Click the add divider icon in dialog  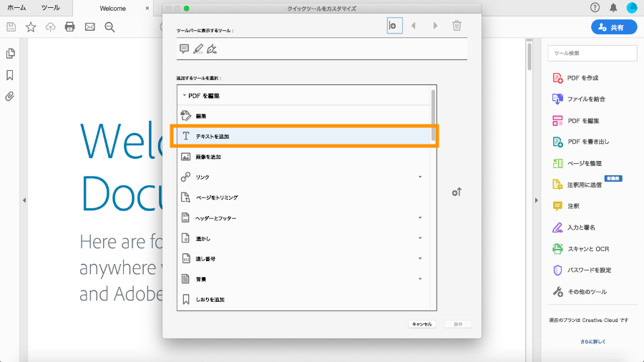click(394, 26)
